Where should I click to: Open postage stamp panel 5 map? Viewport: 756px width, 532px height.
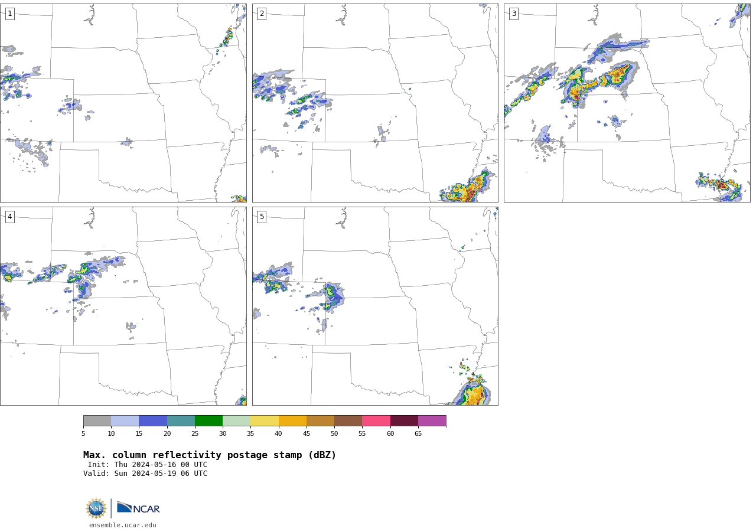point(375,306)
